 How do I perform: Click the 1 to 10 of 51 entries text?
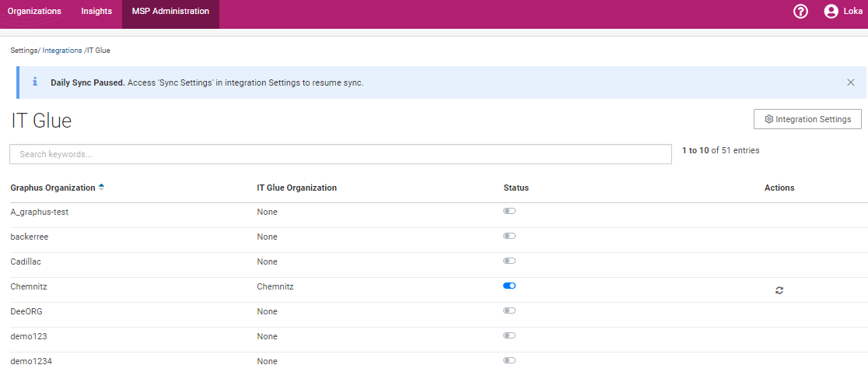point(721,150)
